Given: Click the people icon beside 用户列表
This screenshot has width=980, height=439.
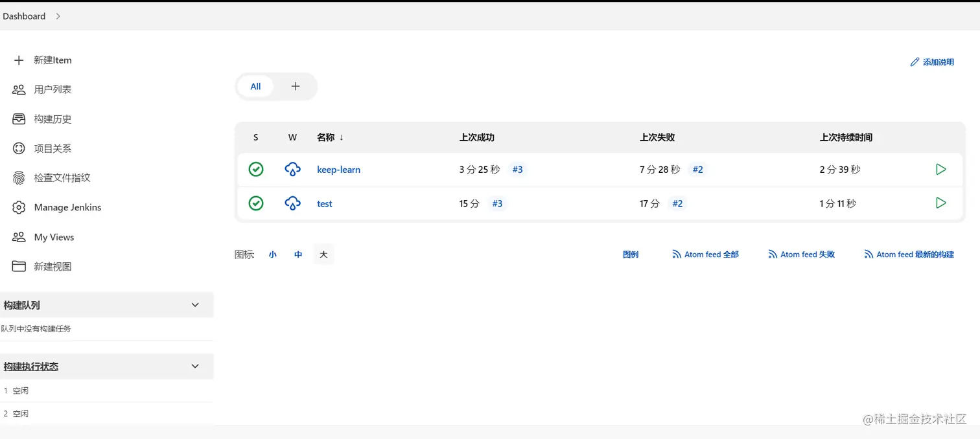Looking at the screenshot, I should pos(19,89).
